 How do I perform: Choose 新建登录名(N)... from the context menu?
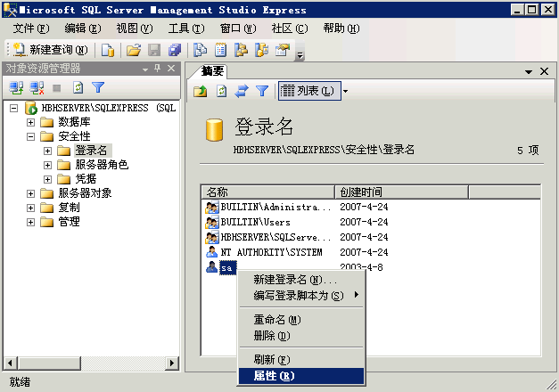tap(301, 280)
